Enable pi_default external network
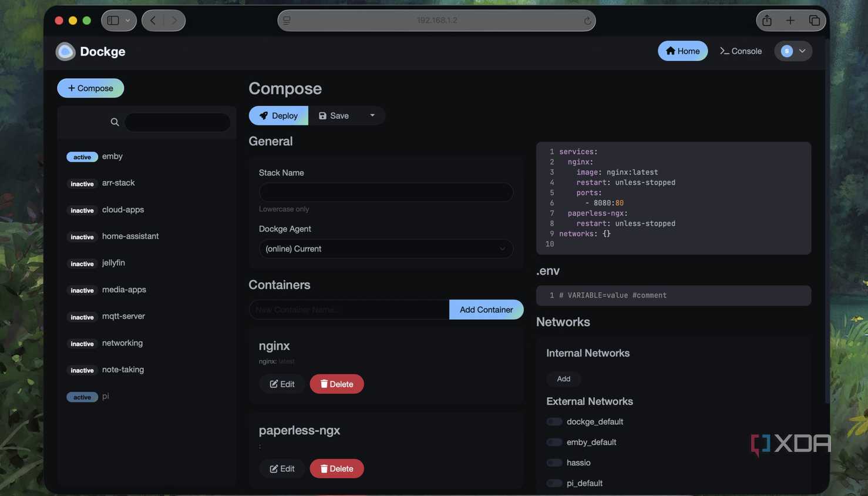 (x=554, y=484)
